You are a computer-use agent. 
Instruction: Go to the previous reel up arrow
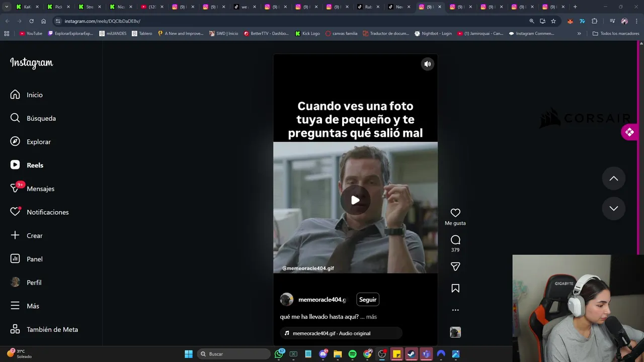tap(614, 178)
